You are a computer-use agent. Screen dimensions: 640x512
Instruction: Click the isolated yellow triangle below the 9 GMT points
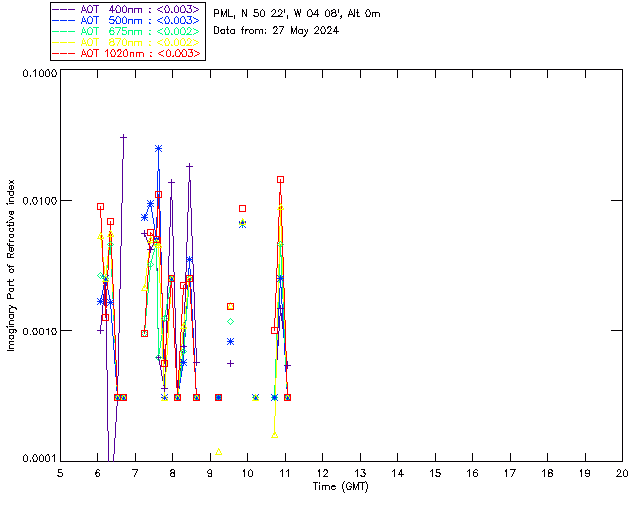[x=218, y=451]
